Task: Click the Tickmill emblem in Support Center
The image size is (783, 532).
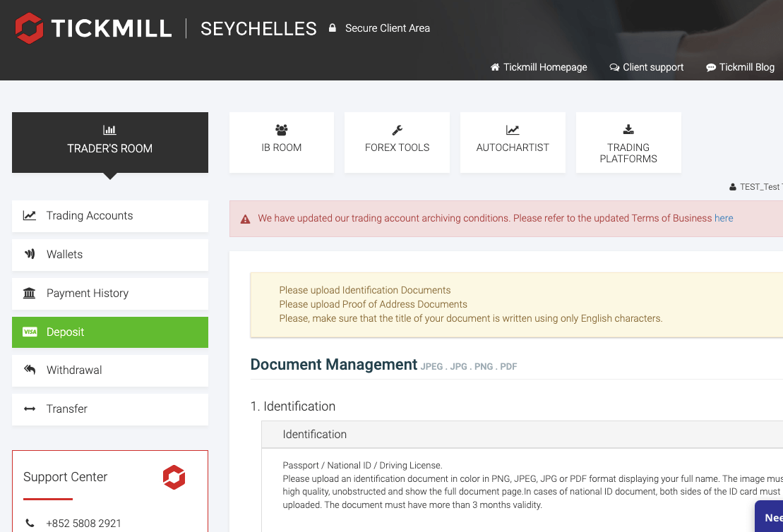Action: (x=174, y=477)
